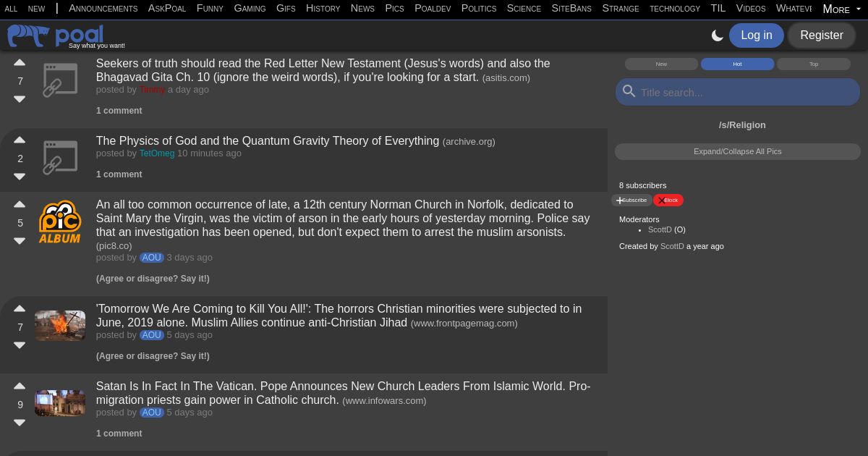This screenshot has width=868, height=456.
Task: Switch to the Hot sorting tab
Action: [737, 64]
